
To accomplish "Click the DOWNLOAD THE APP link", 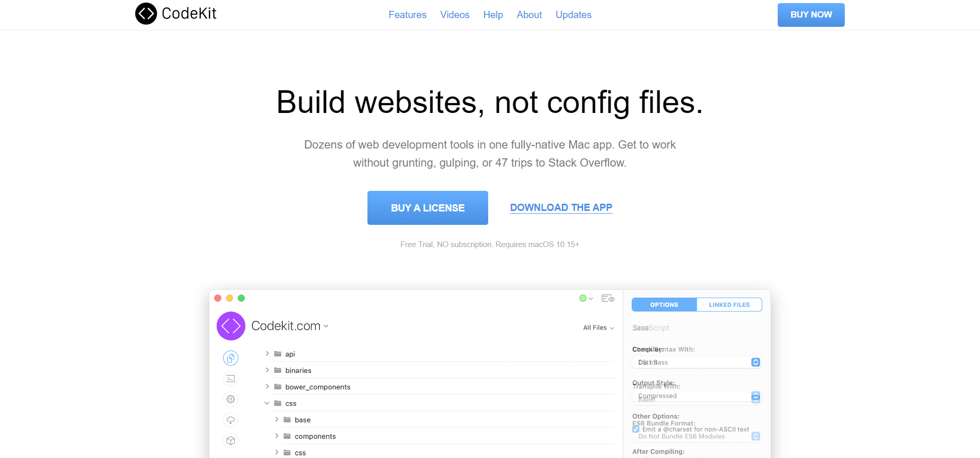I will [x=561, y=207].
